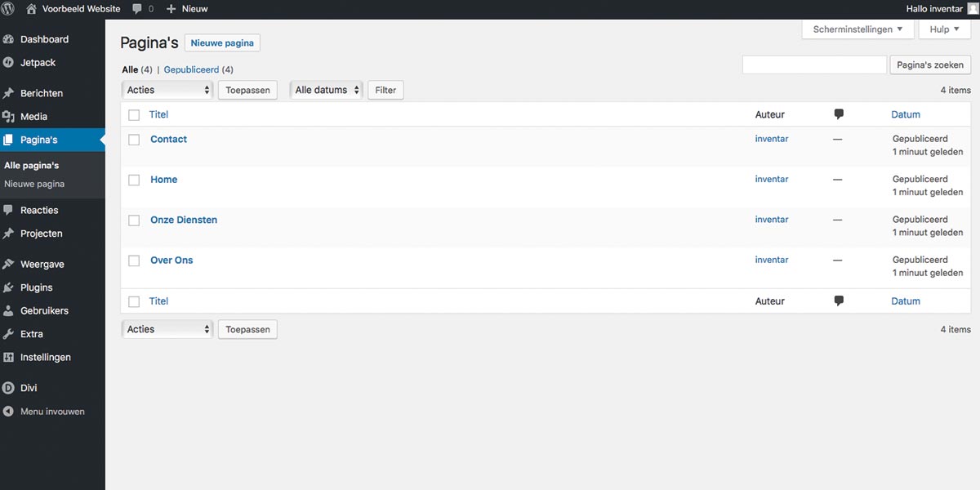Show the Gepubliceerd (4) pages filter
Viewport: 980px width, 490px height.
[x=198, y=70]
